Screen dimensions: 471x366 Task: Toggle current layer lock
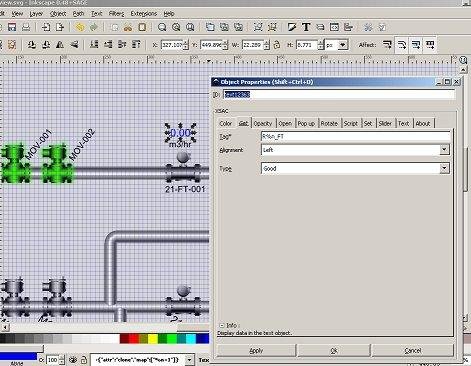(x=84, y=360)
